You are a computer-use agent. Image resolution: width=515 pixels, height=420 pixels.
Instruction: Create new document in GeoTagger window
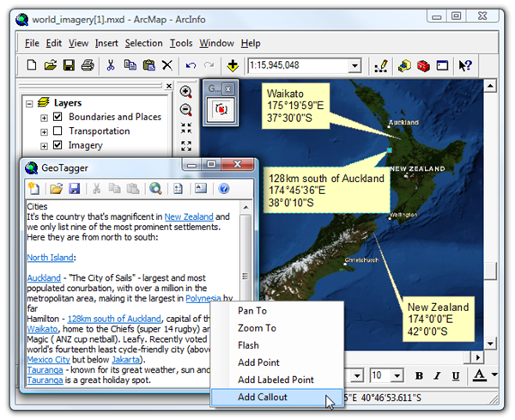tap(33, 188)
